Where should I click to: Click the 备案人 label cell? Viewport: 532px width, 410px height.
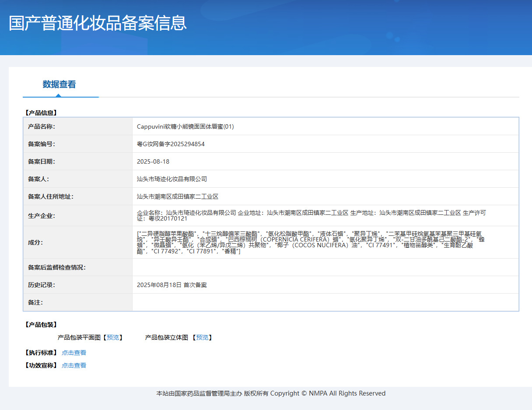click(x=78, y=179)
